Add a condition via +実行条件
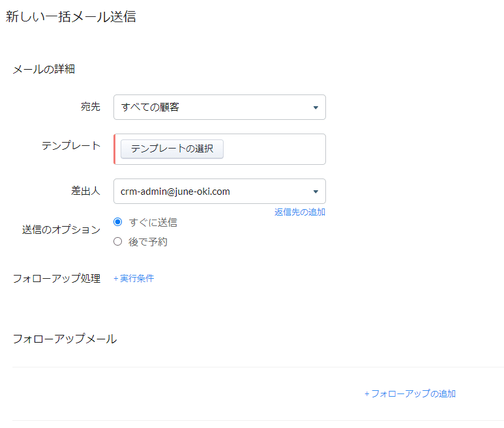This screenshot has width=504, height=428. 134,278
